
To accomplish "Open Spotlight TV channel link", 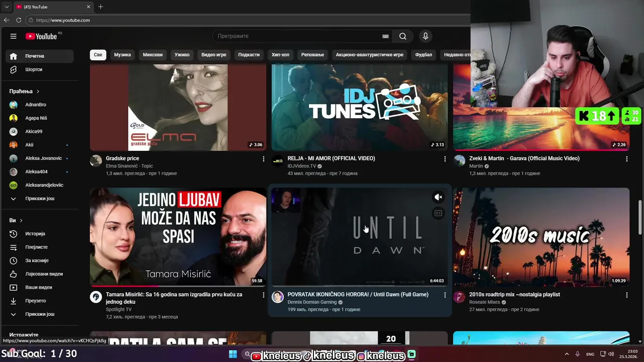I will point(119,310).
